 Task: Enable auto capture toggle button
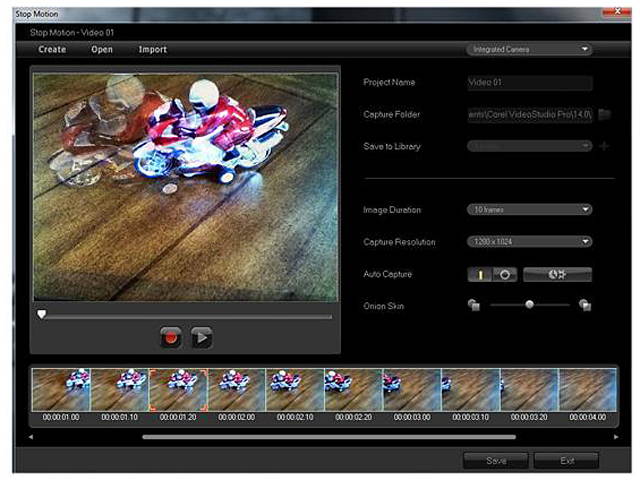tap(480, 274)
